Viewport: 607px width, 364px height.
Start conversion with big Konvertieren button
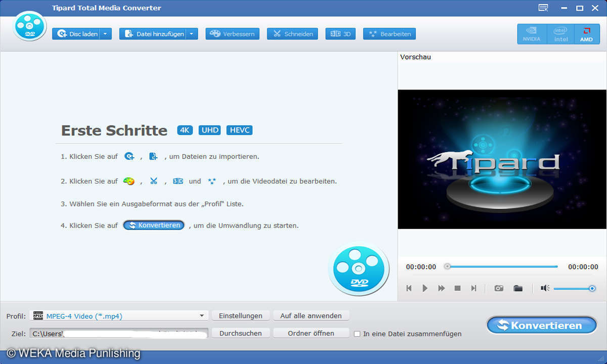coord(542,325)
